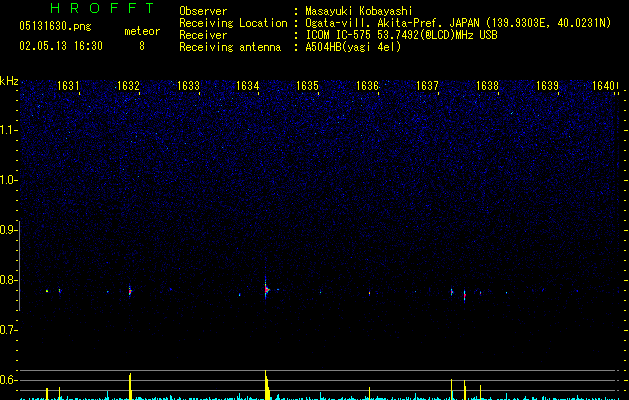Click the Receiving Location label
This screenshot has width=629, height=400.
(x=233, y=23)
